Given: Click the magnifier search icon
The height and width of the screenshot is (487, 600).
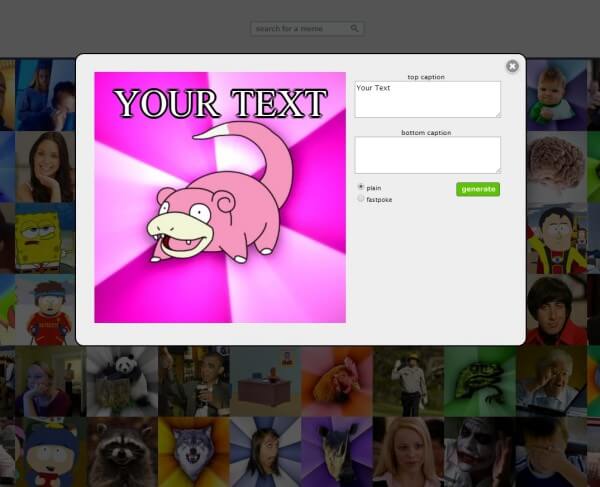Looking at the screenshot, I should [354, 28].
